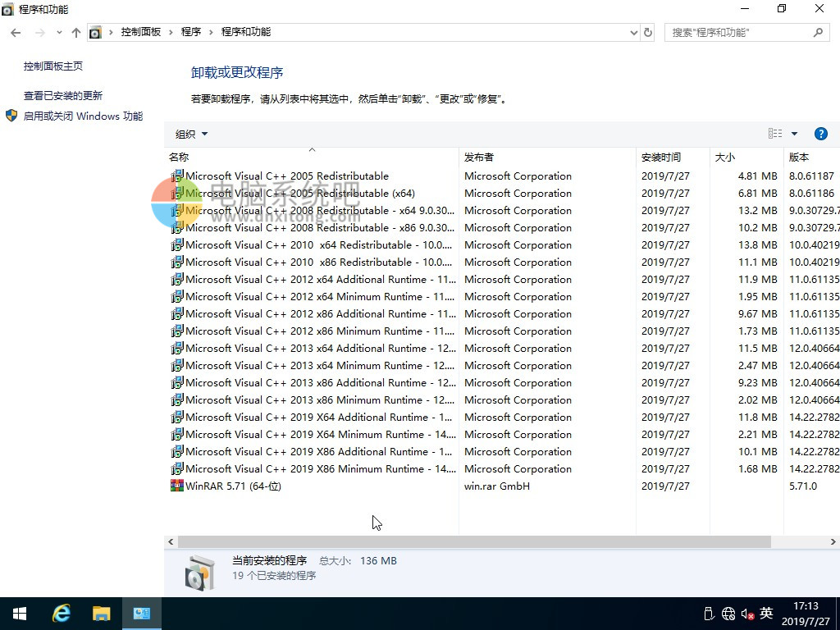Sort by 安装时间 column header
This screenshot has height=630, width=840.
click(673, 157)
